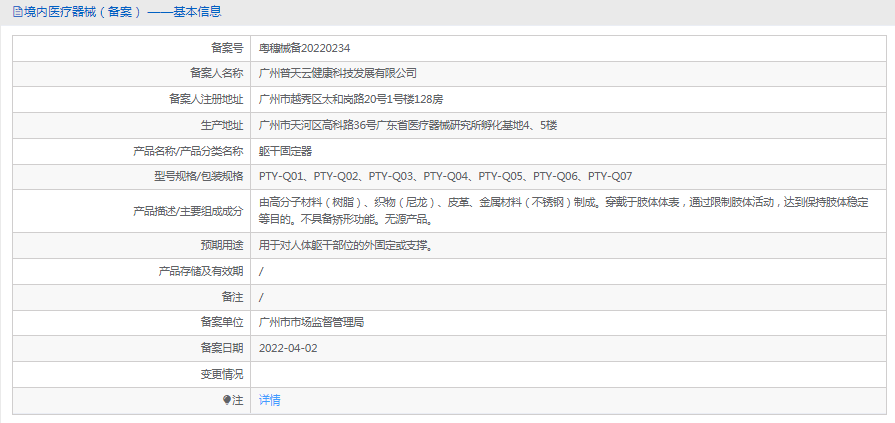Click the 变更情况 label

click(221, 374)
